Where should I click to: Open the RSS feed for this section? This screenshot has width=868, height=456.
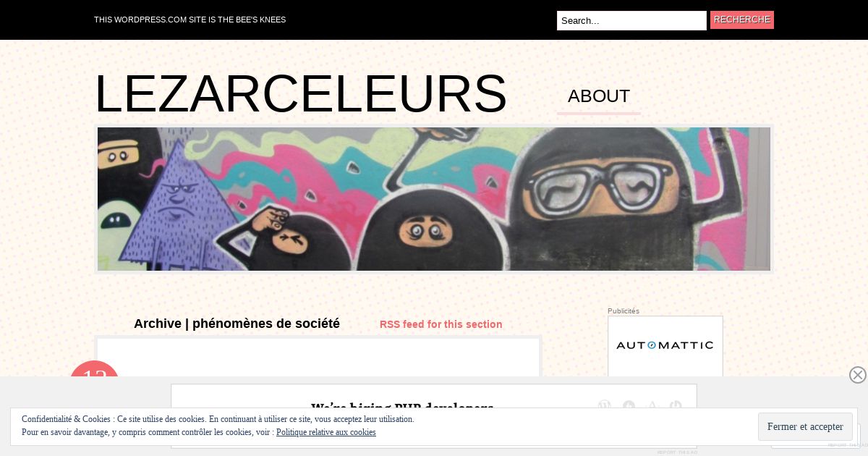441,324
